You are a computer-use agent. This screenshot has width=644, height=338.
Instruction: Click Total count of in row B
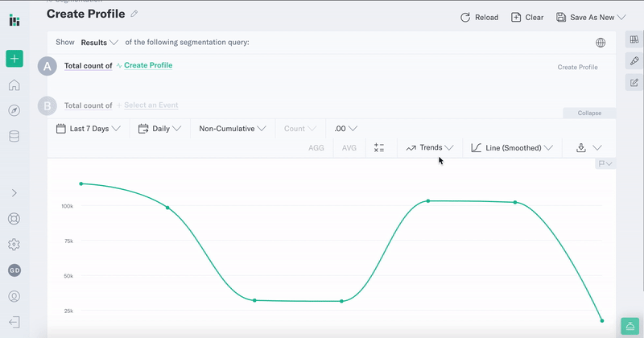point(89,105)
